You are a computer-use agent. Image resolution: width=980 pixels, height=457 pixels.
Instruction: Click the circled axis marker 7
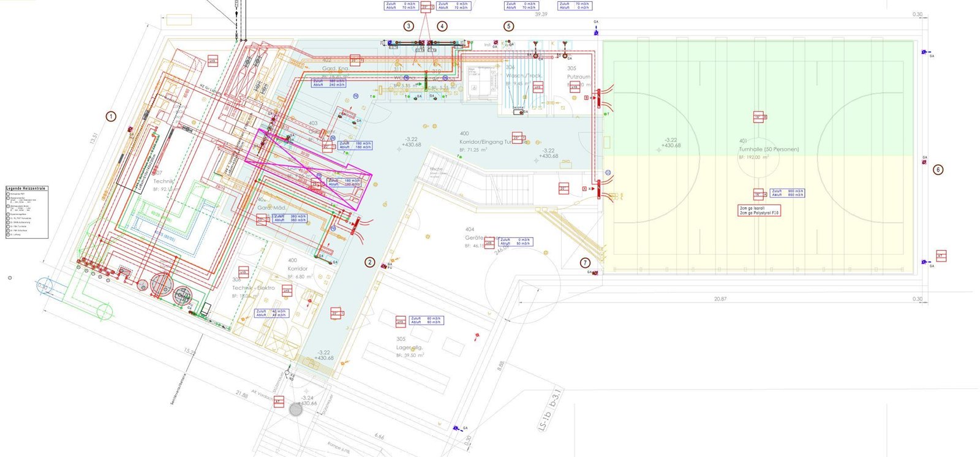[586, 263]
